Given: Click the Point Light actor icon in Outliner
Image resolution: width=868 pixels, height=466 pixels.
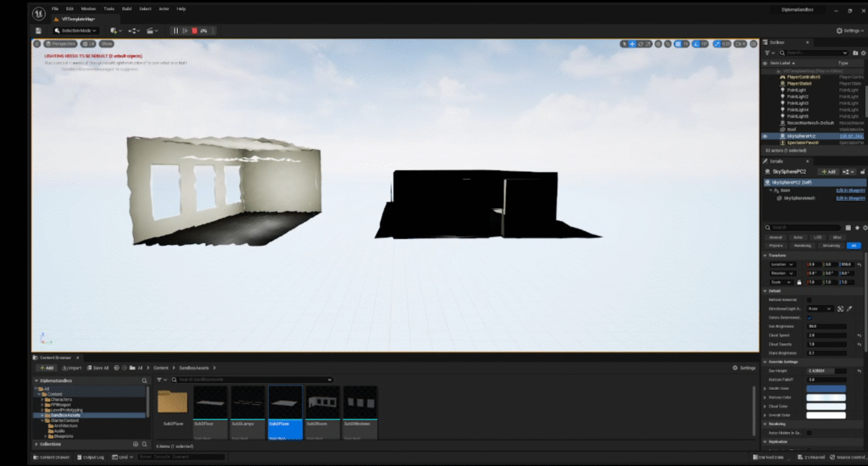Looking at the screenshot, I should point(782,91).
